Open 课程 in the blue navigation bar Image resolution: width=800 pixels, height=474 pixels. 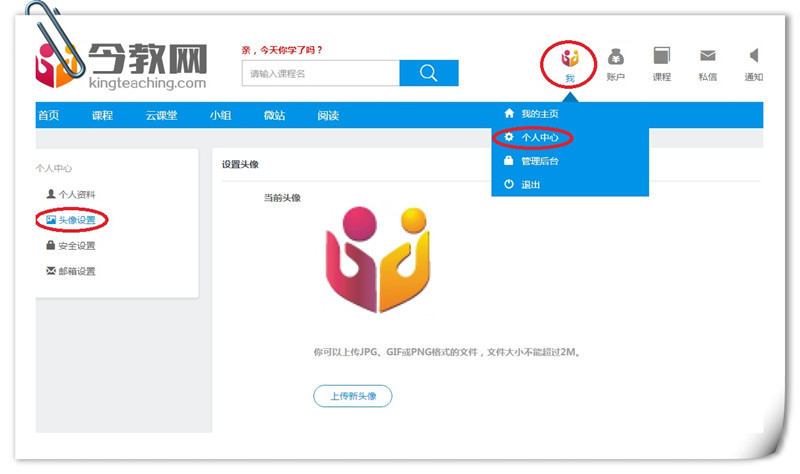pyautogui.click(x=102, y=115)
